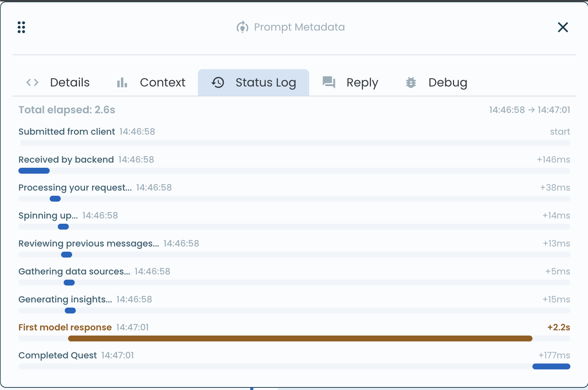Click the start label on first row

560,132
